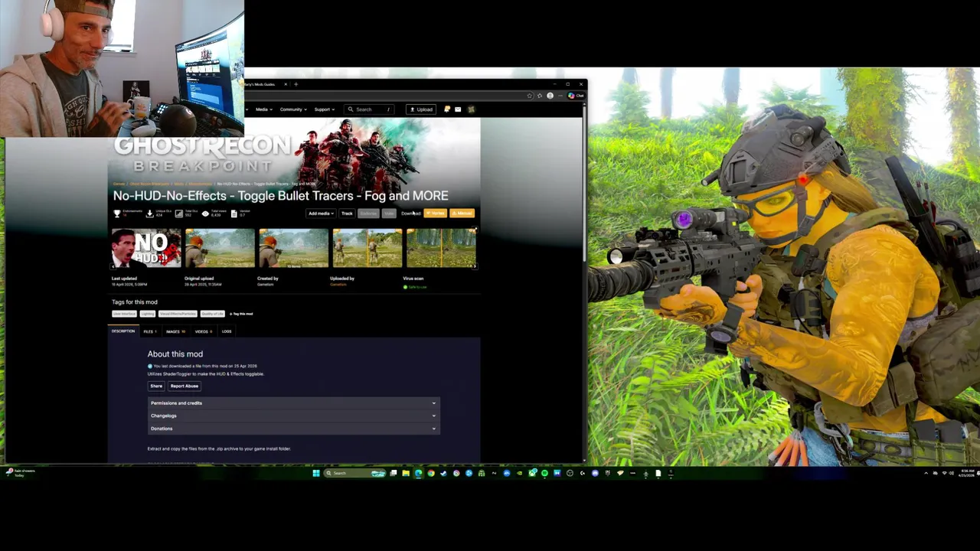Click the Manual download button

click(462, 214)
